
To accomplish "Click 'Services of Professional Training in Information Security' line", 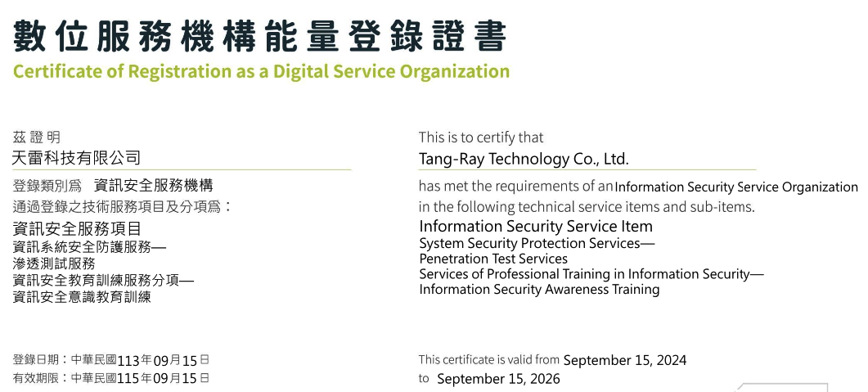I will (591, 274).
